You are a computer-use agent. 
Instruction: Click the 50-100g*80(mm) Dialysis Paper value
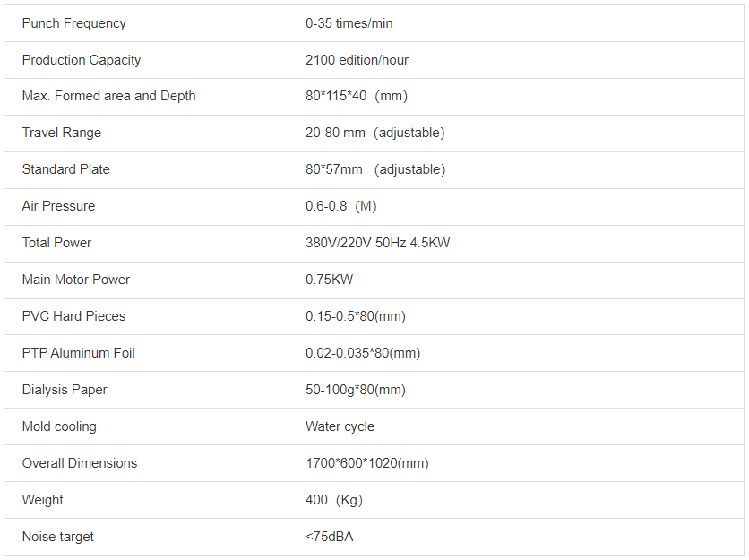(x=355, y=390)
